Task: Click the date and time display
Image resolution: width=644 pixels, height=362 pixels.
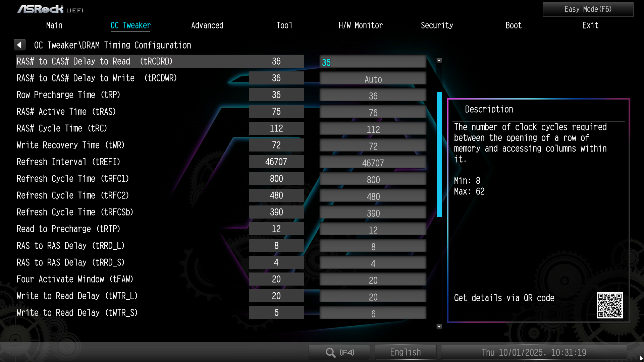Action: pyautogui.click(x=534, y=352)
